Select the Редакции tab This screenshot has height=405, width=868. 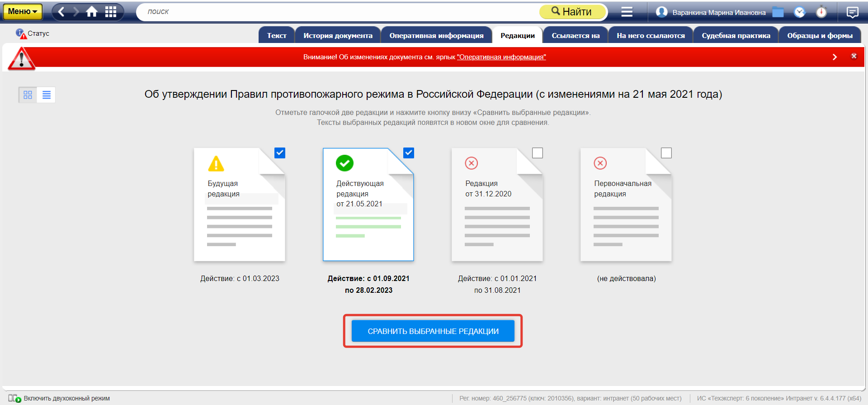click(518, 35)
